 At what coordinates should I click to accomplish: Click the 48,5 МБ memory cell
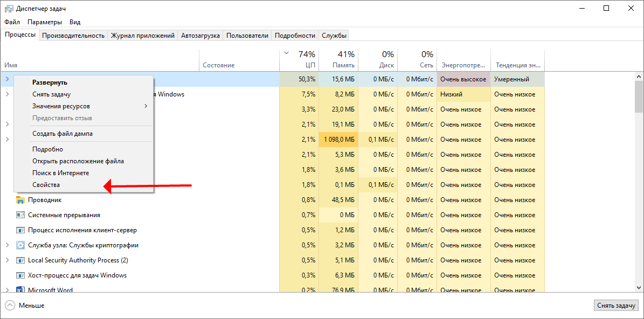338,200
